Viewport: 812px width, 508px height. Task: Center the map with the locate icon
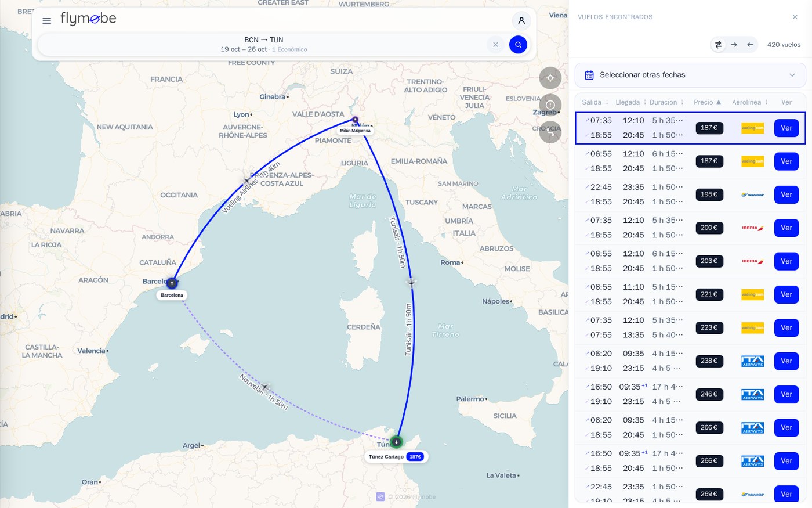[550, 78]
